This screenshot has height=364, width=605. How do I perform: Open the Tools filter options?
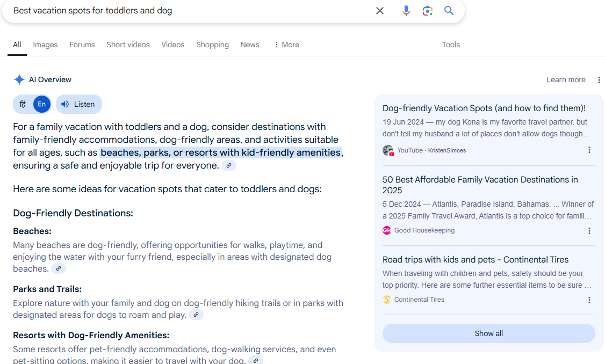(451, 45)
